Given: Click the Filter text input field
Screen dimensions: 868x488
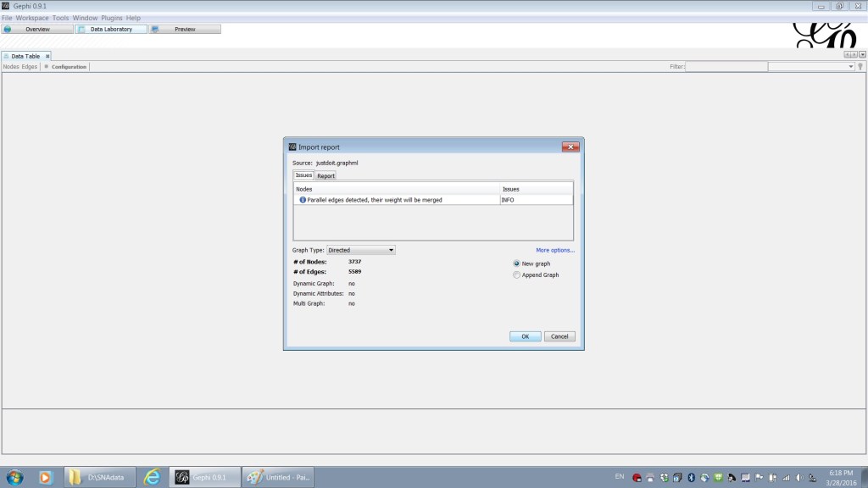Looking at the screenshot, I should [726, 66].
